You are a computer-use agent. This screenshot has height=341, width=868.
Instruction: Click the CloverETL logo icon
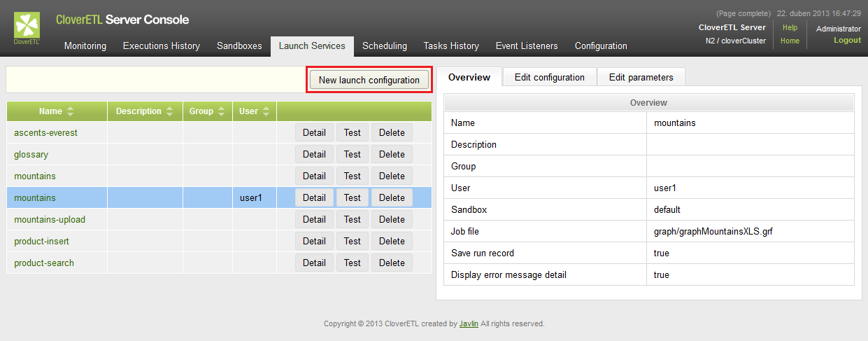[x=27, y=28]
